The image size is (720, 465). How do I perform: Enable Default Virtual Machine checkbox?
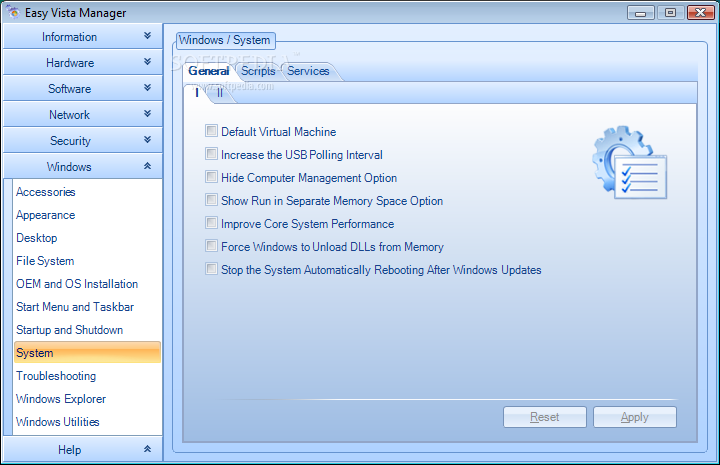211,131
